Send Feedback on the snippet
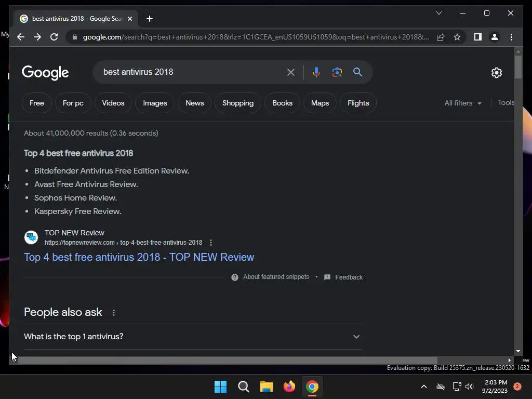This screenshot has width=532, height=399. [x=343, y=277]
